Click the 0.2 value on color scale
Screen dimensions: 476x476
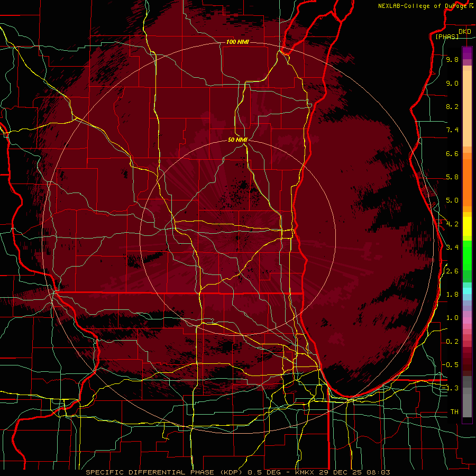click(x=452, y=342)
